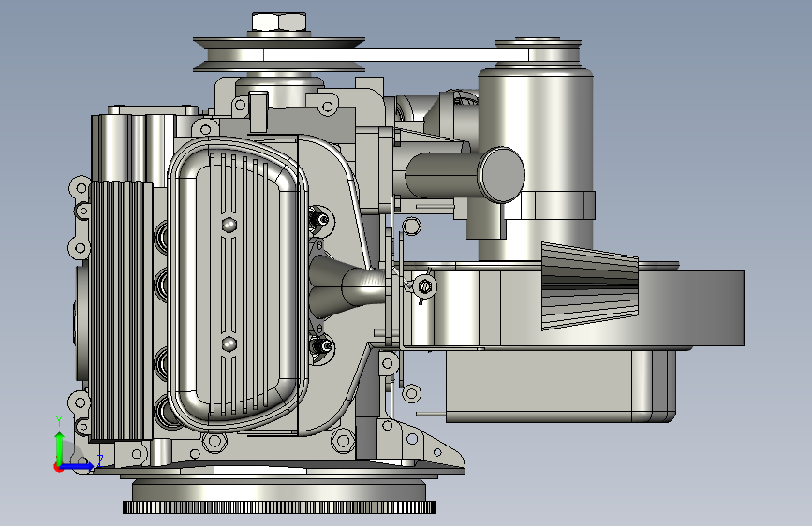The image size is (812, 526).
Task: Select the trumpet-shaped intake manifold
Action: tap(347, 287)
